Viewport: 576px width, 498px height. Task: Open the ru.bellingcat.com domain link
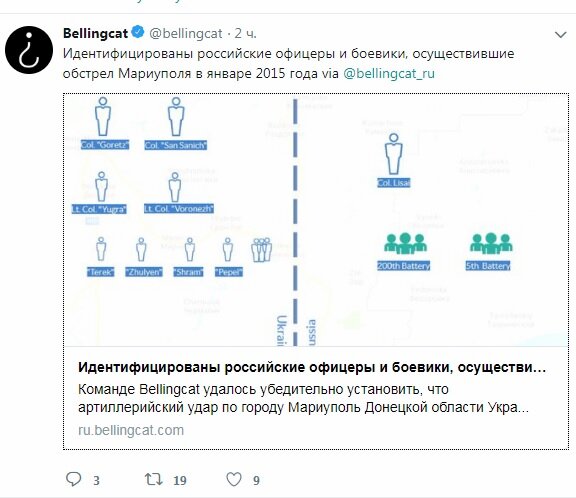click(131, 430)
